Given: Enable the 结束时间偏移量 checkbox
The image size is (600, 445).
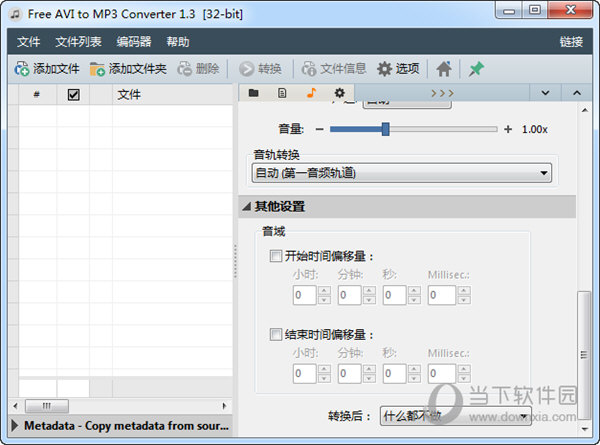Looking at the screenshot, I should coord(276,334).
